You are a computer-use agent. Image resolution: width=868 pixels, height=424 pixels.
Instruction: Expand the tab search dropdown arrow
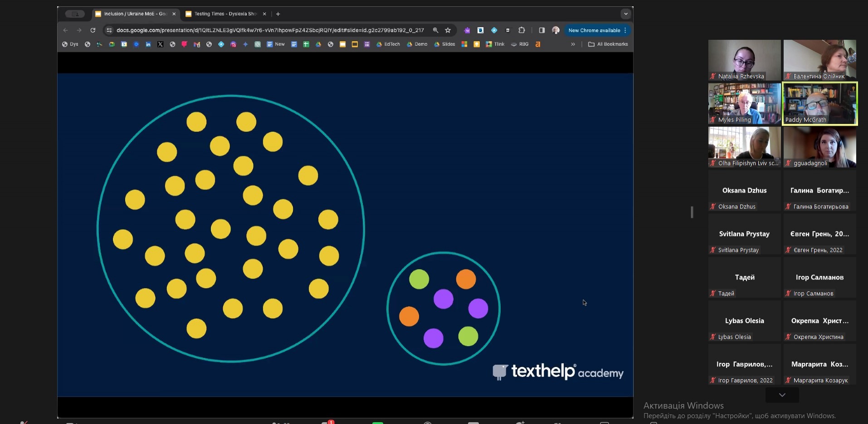coord(626,14)
